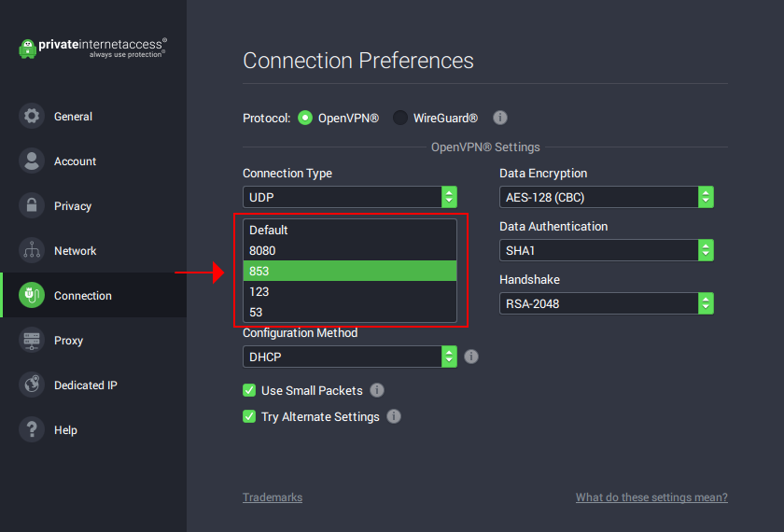Open the Connection Type UDP dropdown
Viewport: 784px width, 532px height.
[x=350, y=197]
